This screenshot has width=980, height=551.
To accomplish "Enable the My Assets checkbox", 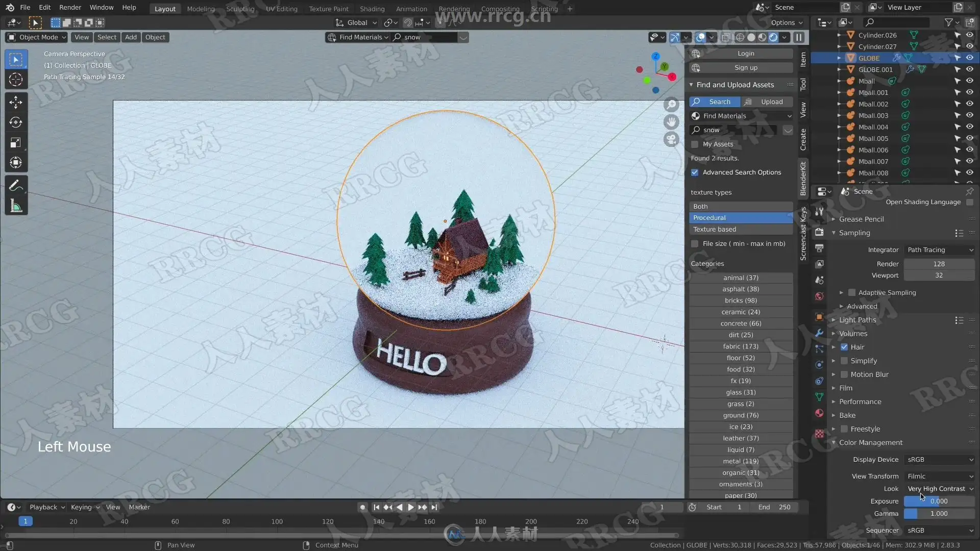I will [695, 144].
